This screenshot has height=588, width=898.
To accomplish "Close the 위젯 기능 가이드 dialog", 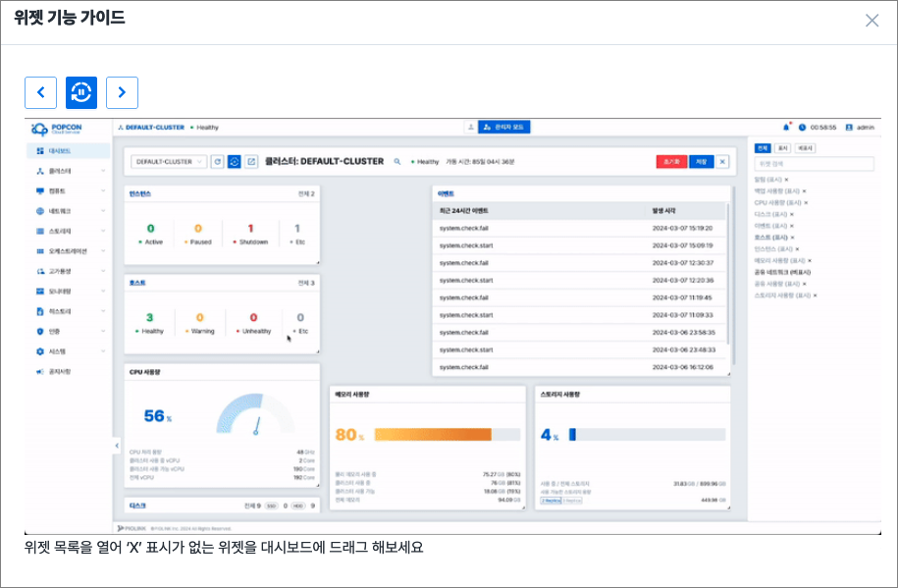I will (x=872, y=21).
